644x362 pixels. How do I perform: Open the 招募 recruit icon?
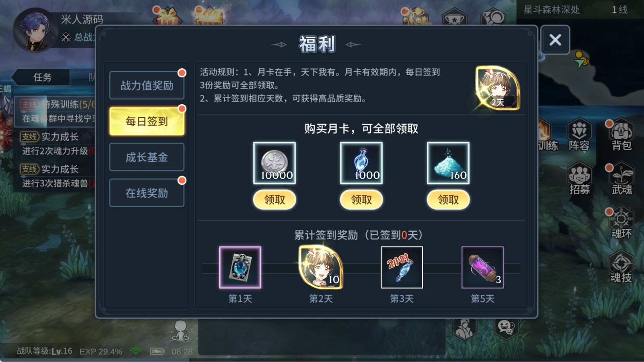(x=579, y=179)
